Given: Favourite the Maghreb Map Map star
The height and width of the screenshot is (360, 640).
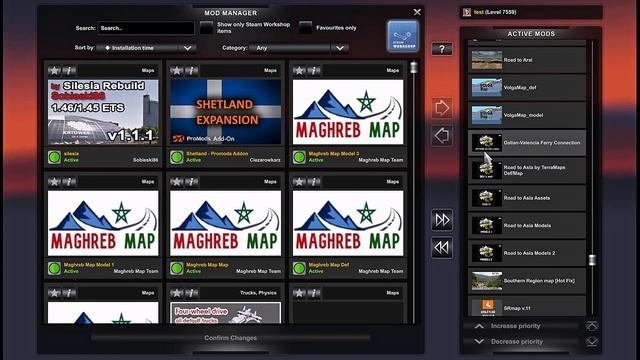Looking at the screenshot, I should 177,182.
